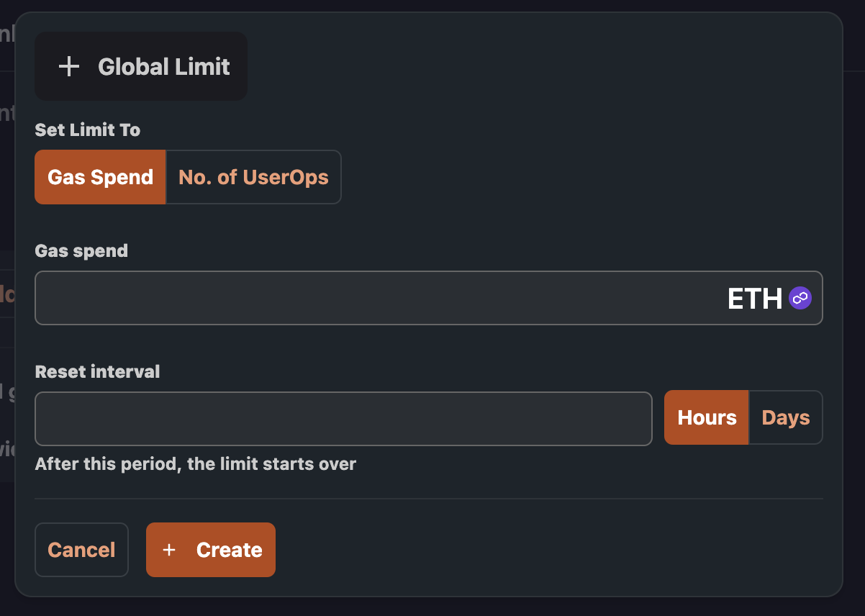This screenshot has width=865, height=616.
Task: Click the divider line above Cancel
Action: click(x=429, y=498)
